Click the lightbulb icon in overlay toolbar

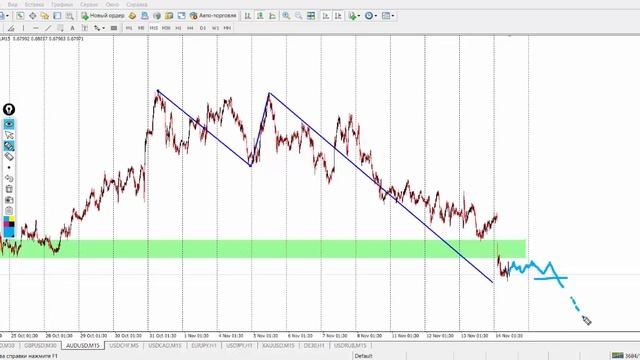click(9, 109)
